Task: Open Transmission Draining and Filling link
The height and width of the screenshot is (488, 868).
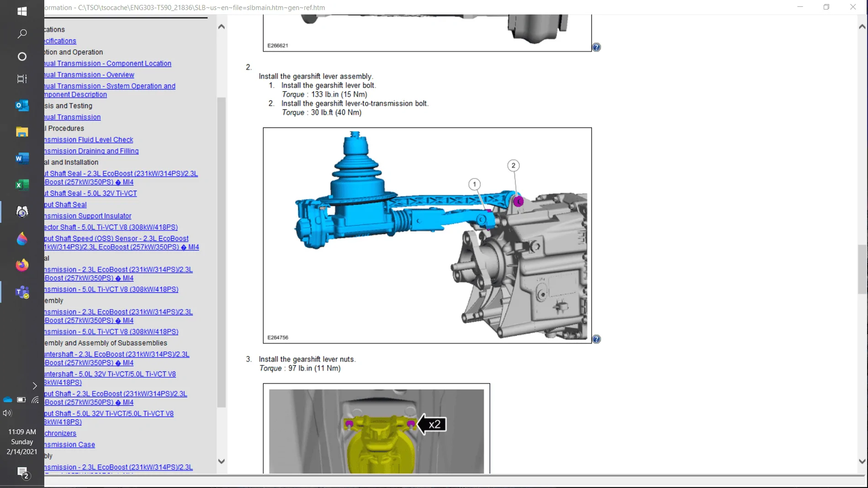Action: point(91,151)
